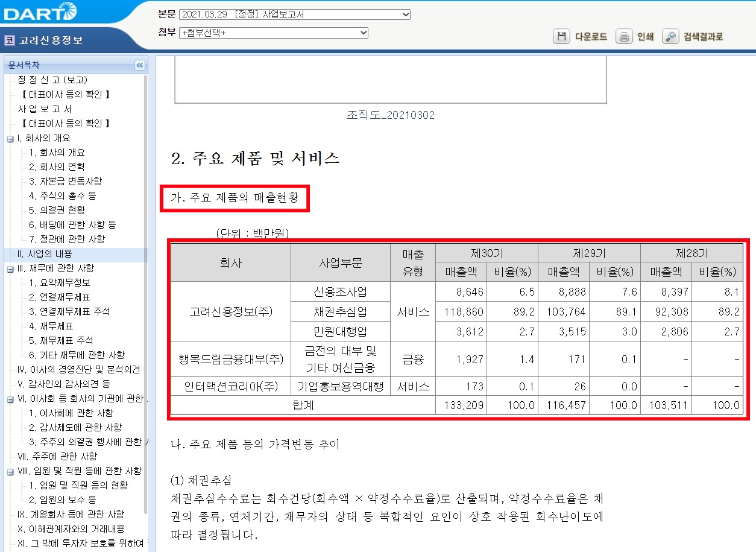Open X. 이해관계자와의 거래내용
Screen dimensions: 756x552
tap(71, 528)
